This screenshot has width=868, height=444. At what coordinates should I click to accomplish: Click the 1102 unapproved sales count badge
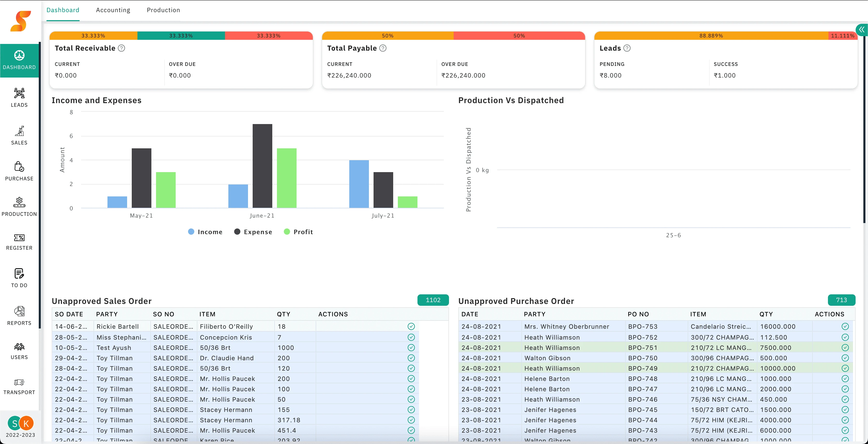coord(433,300)
